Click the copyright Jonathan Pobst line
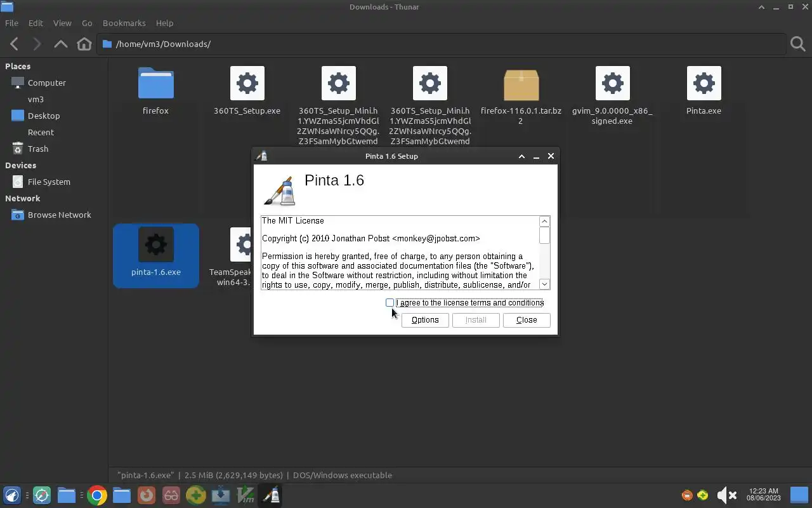 pos(371,239)
